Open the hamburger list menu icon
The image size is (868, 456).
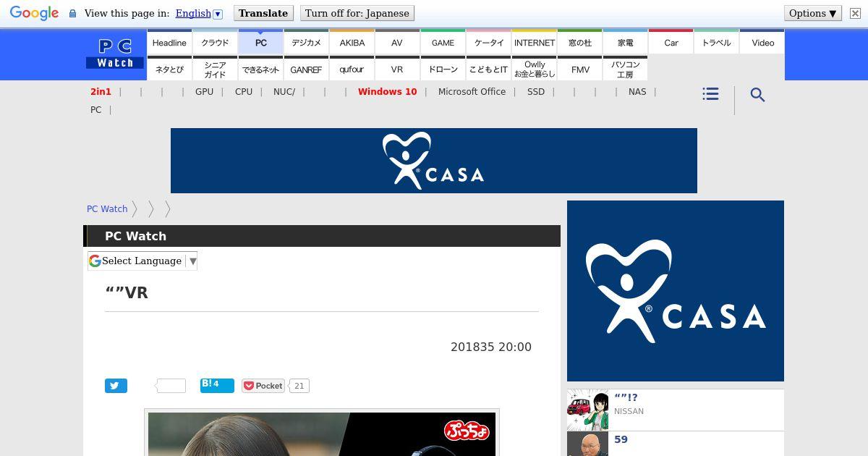pyautogui.click(x=710, y=94)
